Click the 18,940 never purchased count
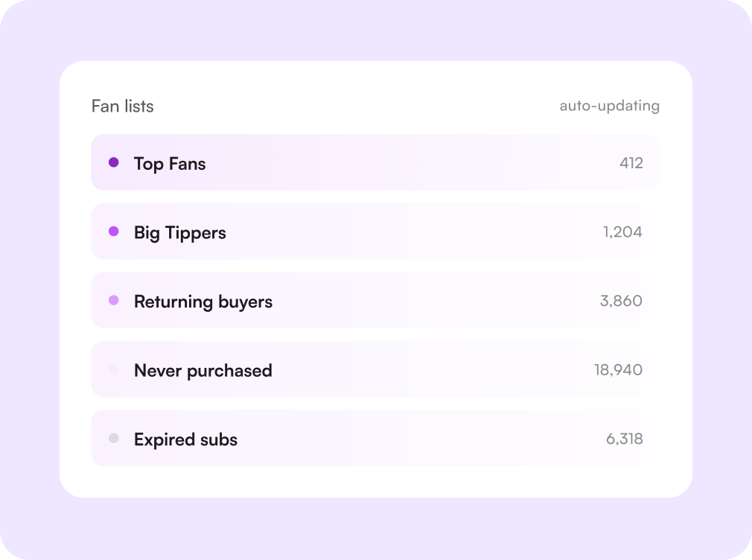The height and width of the screenshot is (560, 752). point(618,370)
